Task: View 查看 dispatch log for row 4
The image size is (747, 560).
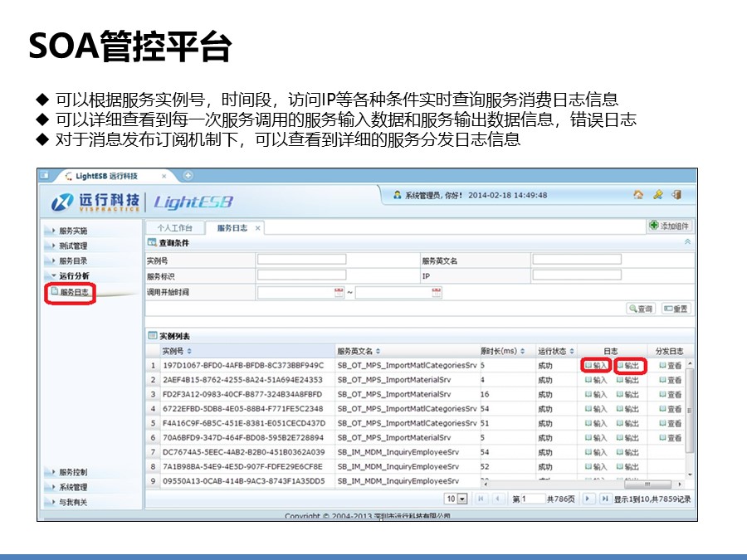Action: (x=671, y=409)
